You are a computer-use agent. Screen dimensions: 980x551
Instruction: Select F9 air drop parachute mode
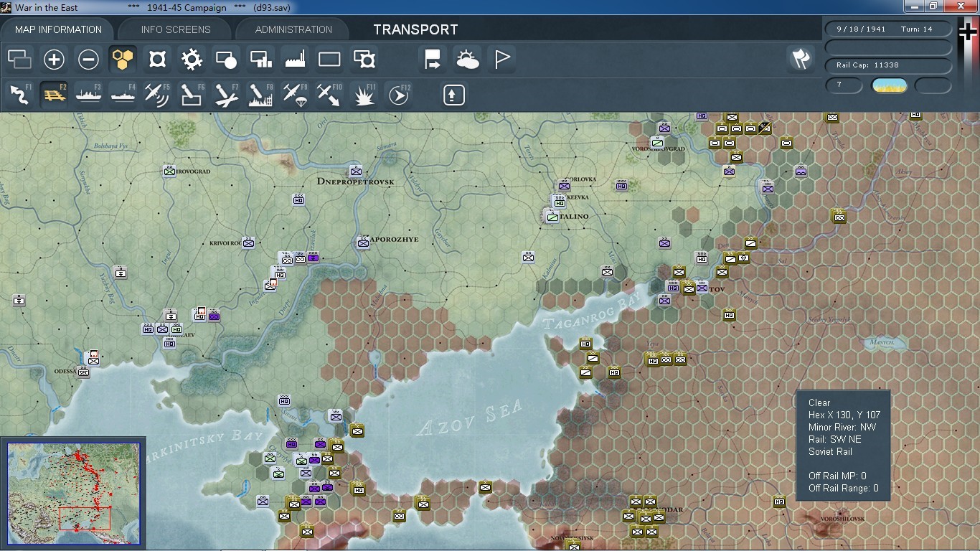click(x=295, y=95)
